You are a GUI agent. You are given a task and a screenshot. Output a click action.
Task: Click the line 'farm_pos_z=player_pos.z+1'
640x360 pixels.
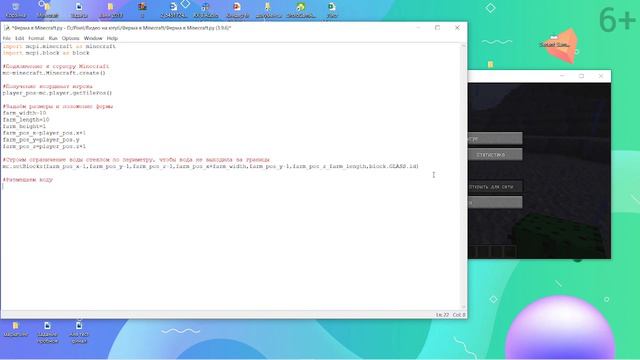pos(44,146)
